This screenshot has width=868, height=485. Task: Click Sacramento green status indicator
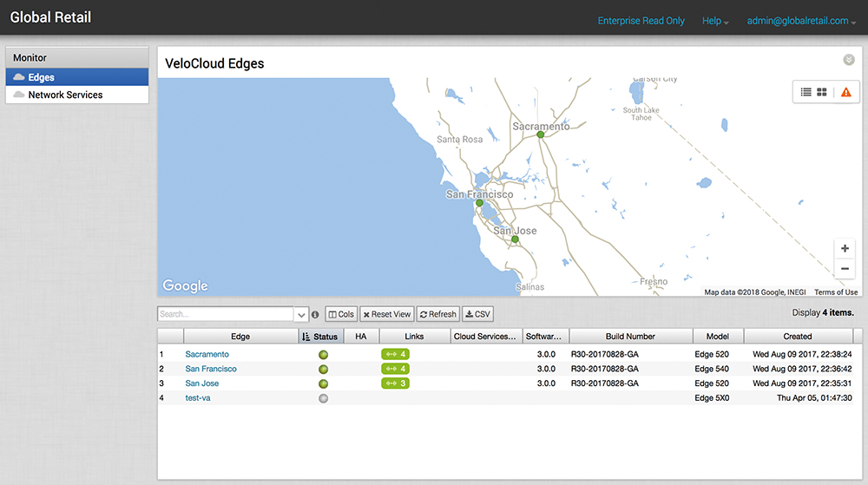point(323,355)
